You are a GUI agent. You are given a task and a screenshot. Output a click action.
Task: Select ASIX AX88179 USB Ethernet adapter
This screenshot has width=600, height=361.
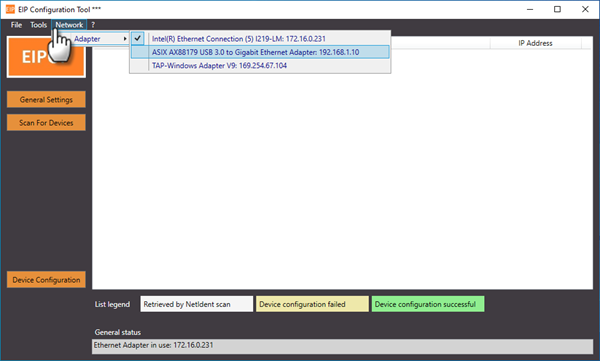pos(260,52)
